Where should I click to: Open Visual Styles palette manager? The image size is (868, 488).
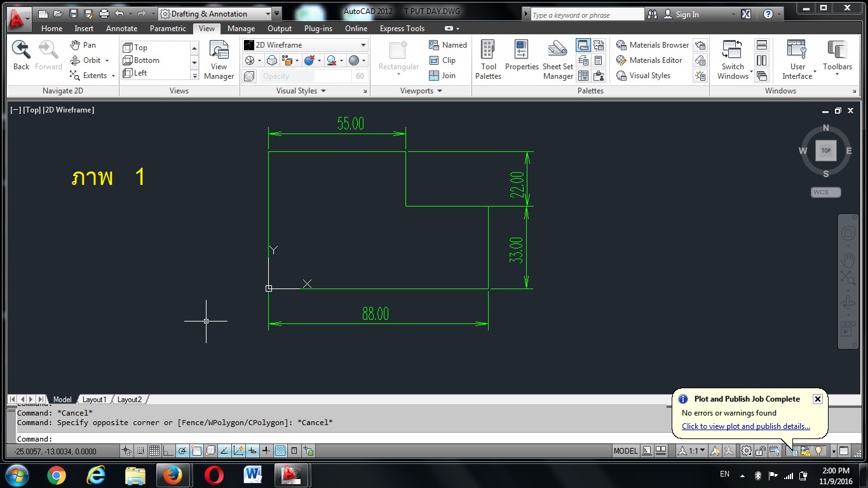643,76
